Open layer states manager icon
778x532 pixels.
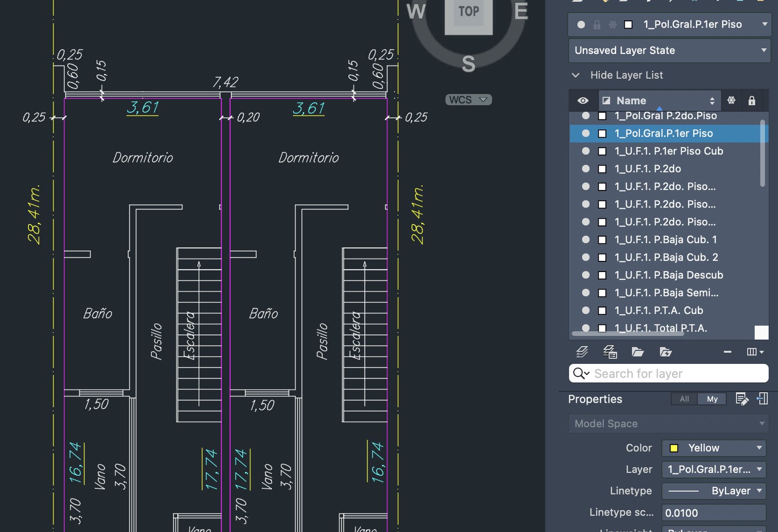[610, 352]
